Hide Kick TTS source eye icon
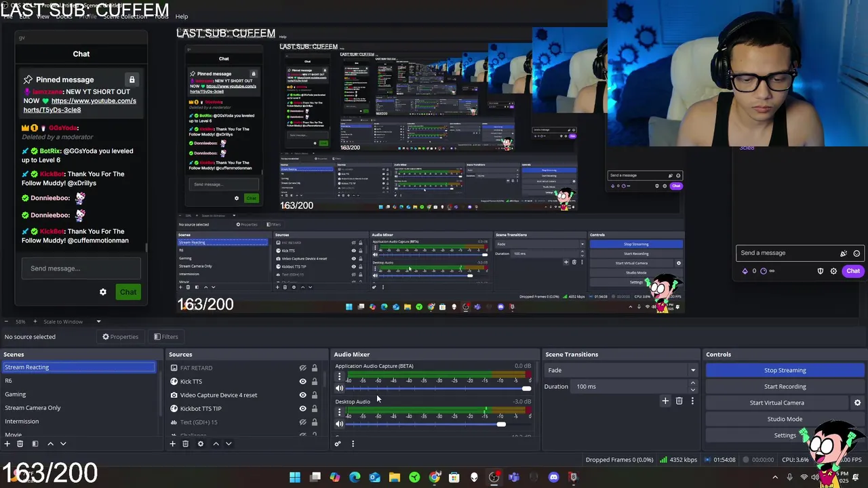Image resolution: width=868 pixels, height=488 pixels. tap(303, 382)
